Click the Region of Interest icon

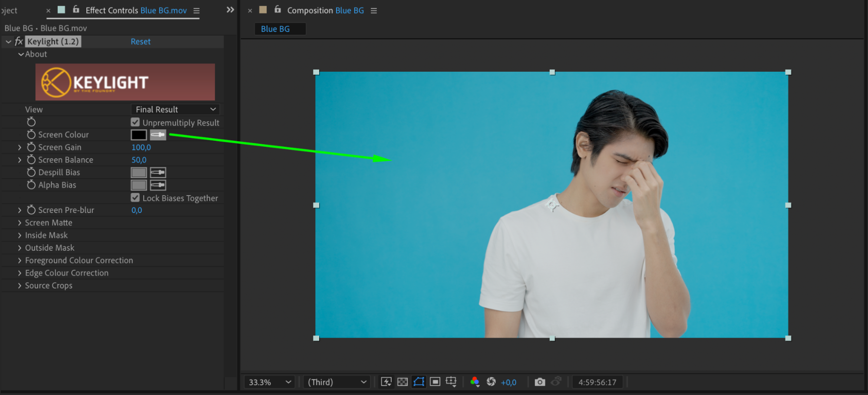pyautogui.click(x=435, y=382)
